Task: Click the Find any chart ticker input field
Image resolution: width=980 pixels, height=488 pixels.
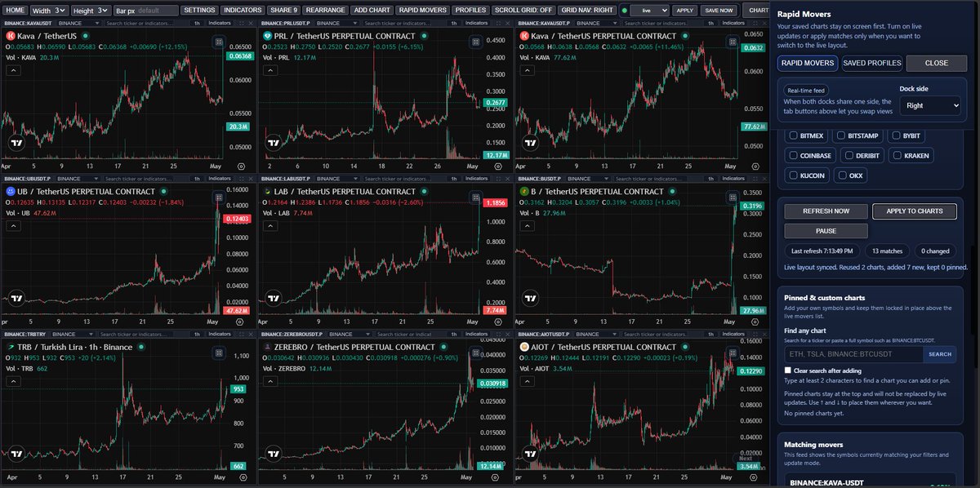Action: pos(854,354)
